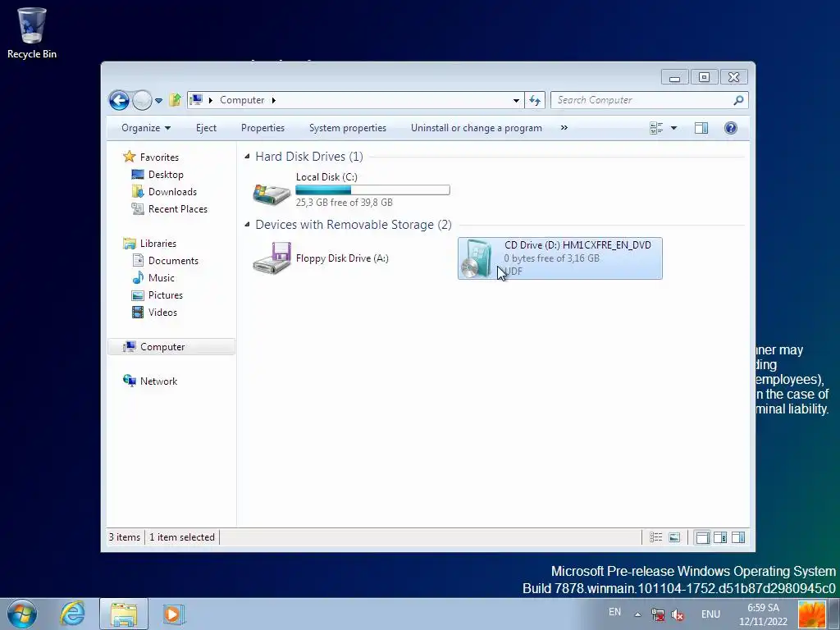
Task: Toggle the preview pane layout button in status bar
Action: 738,537
